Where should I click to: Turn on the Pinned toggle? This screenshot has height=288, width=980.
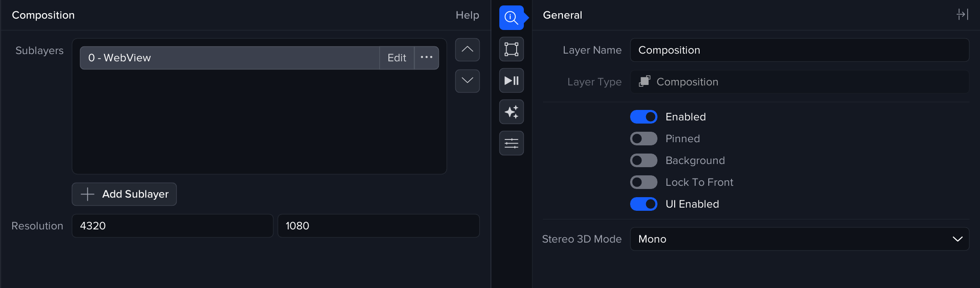pos(643,139)
